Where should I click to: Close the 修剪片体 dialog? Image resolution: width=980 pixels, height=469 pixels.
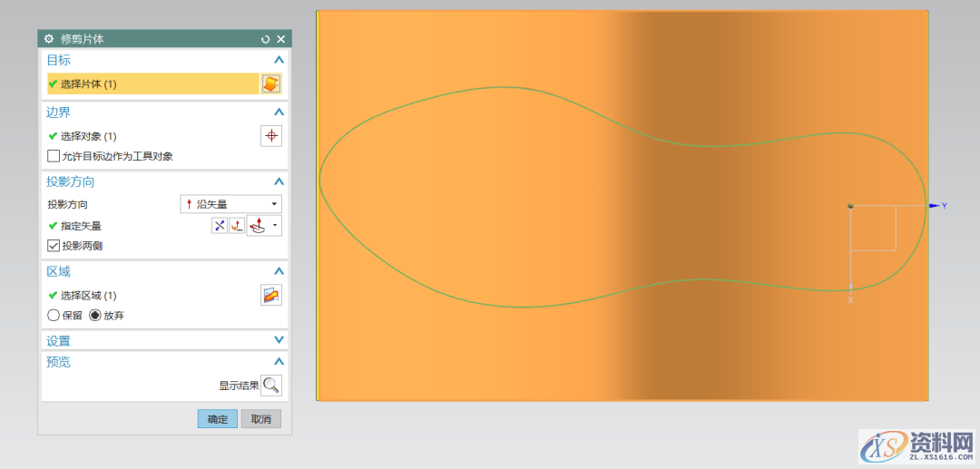point(281,39)
